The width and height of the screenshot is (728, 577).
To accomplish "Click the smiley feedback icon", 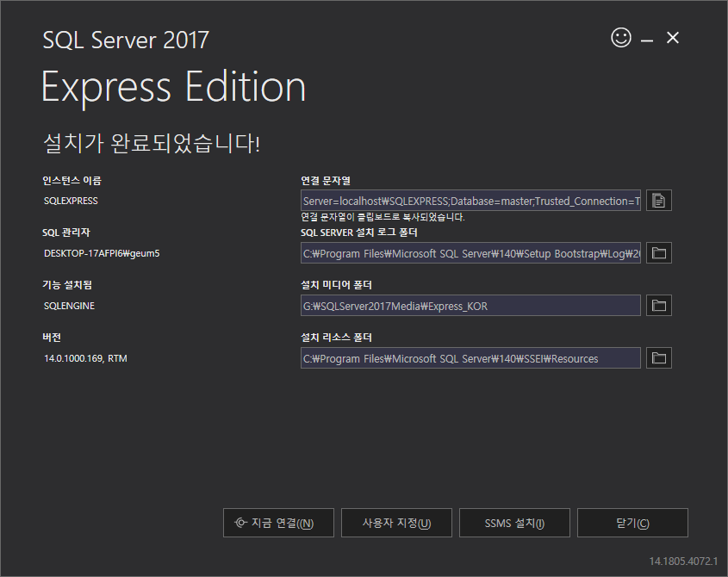I will click(621, 38).
